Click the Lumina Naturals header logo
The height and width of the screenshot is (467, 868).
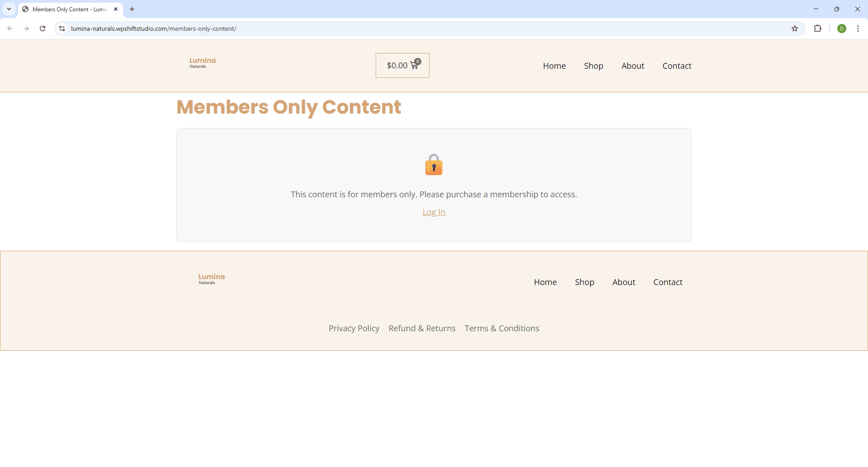[202, 63]
